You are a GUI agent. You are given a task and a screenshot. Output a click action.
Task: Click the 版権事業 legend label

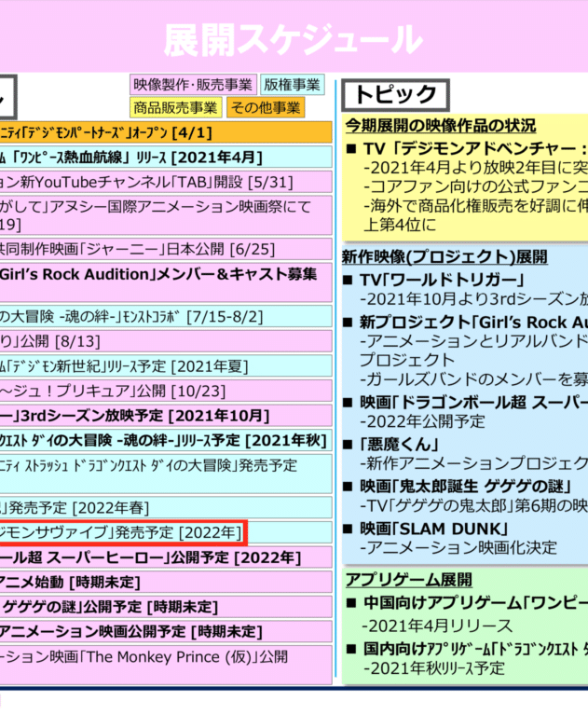pos(293,85)
